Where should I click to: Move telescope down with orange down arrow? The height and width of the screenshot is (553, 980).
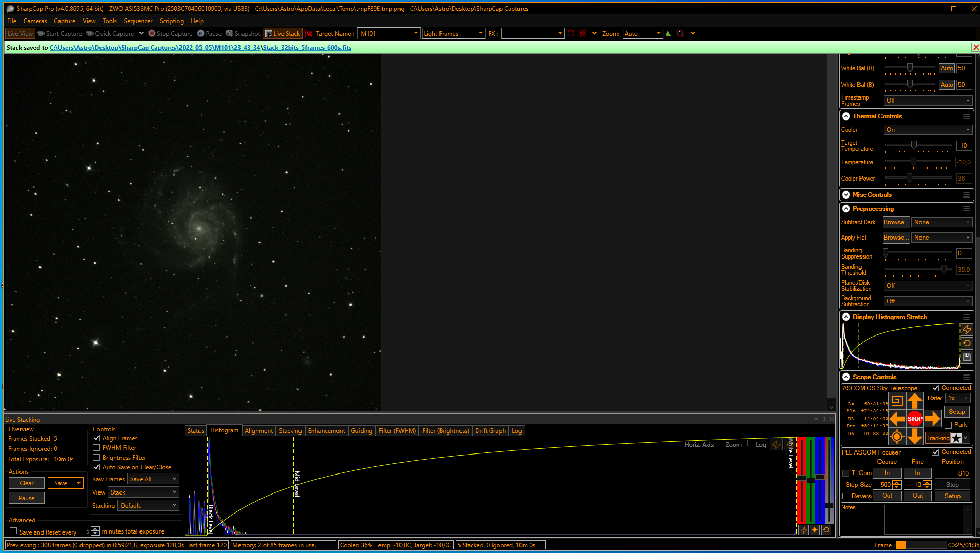tap(915, 437)
